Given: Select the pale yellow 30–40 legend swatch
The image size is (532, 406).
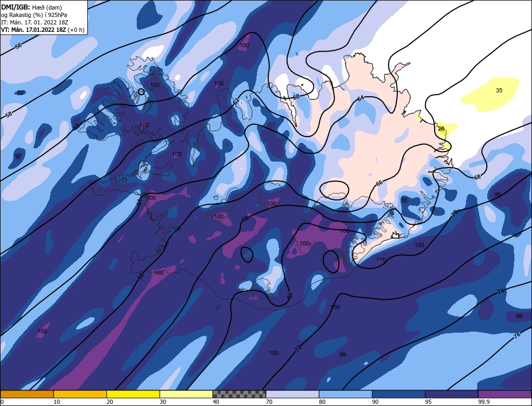Looking at the screenshot, I should 186,394.
